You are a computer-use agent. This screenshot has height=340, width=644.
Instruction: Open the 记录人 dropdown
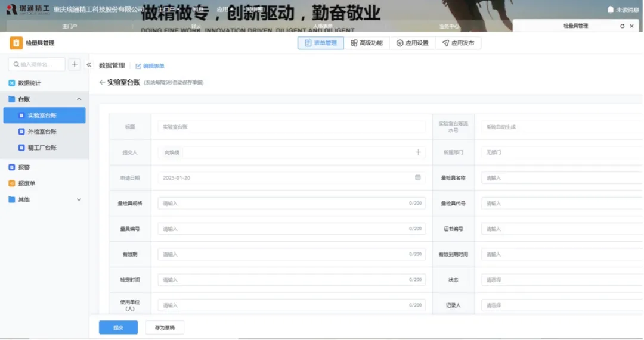click(x=561, y=305)
